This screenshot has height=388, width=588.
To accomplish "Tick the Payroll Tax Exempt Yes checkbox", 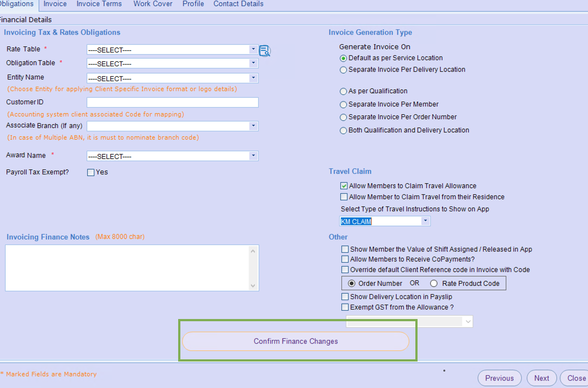I will click(91, 172).
